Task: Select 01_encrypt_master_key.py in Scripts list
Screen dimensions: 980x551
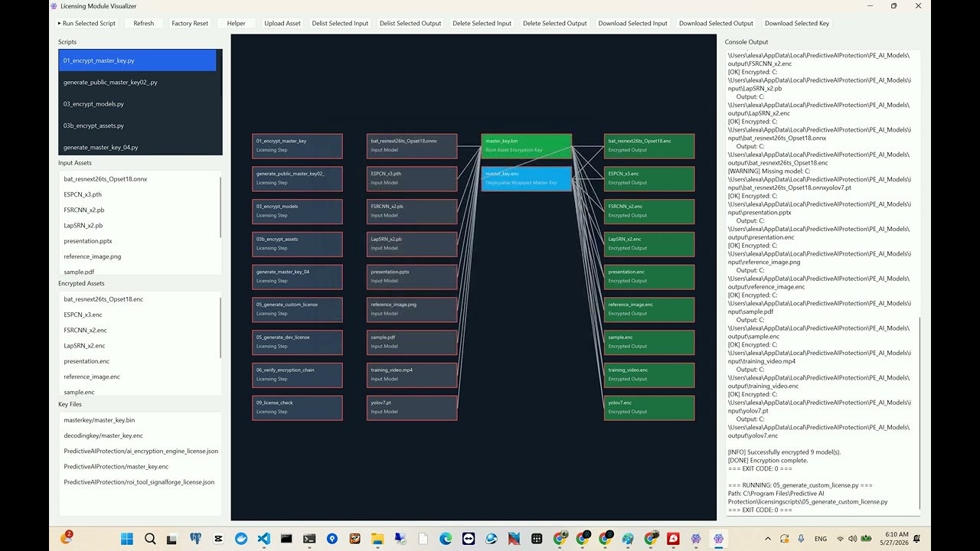Action: coord(137,60)
